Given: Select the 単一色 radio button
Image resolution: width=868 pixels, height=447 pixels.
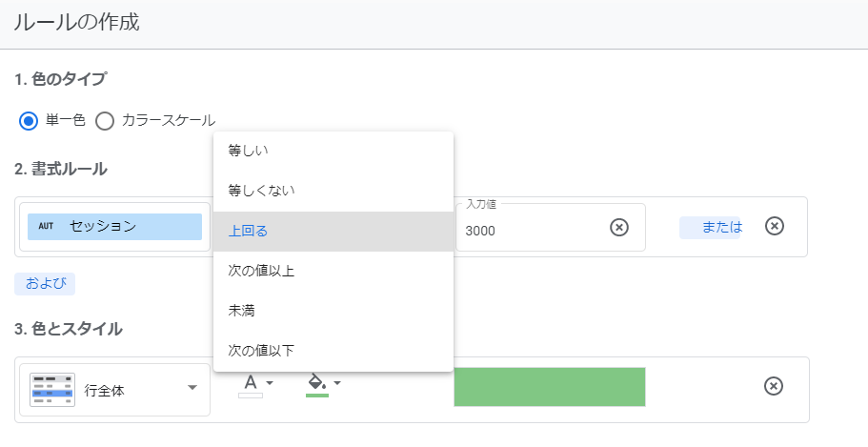Looking at the screenshot, I should pos(29,121).
